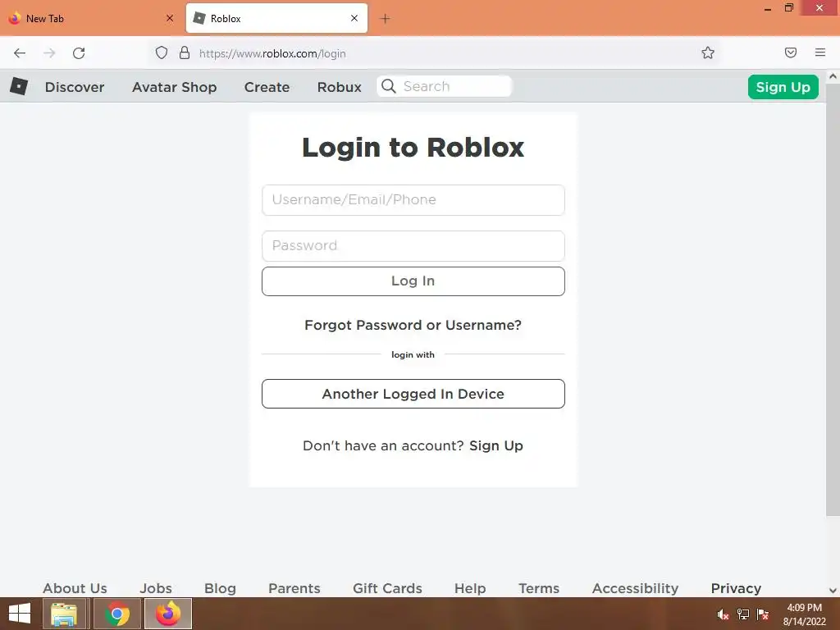The width and height of the screenshot is (840, 630).
Task: Open the Create menu item
Action: (267, 87)
